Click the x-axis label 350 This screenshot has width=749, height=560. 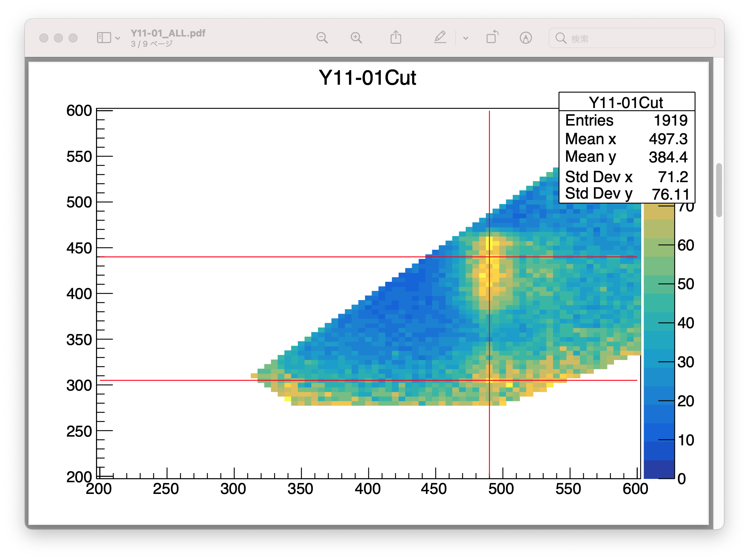point(300,489)
